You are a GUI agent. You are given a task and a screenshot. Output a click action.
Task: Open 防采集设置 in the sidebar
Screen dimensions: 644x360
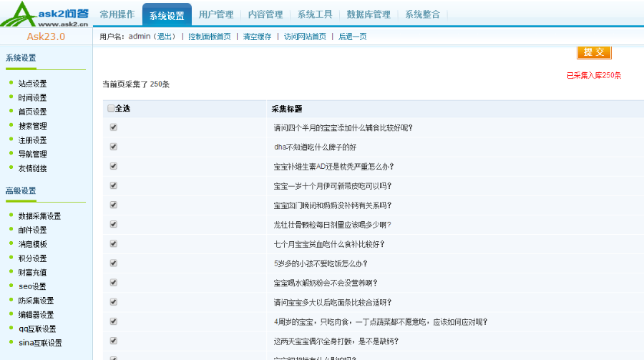(36, 301)
